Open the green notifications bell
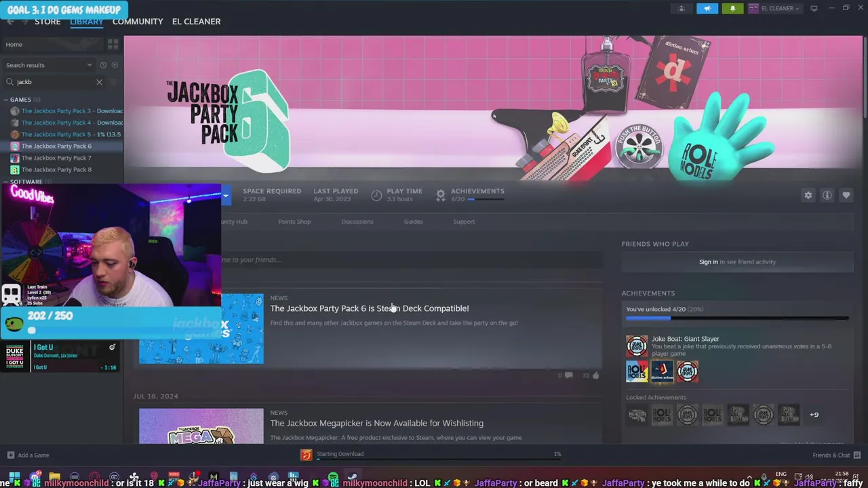The image size is (868, 488). (732, 8)
